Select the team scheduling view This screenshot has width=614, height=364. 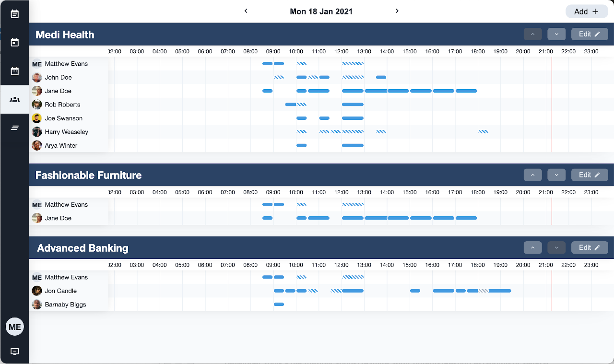[14, 100]
